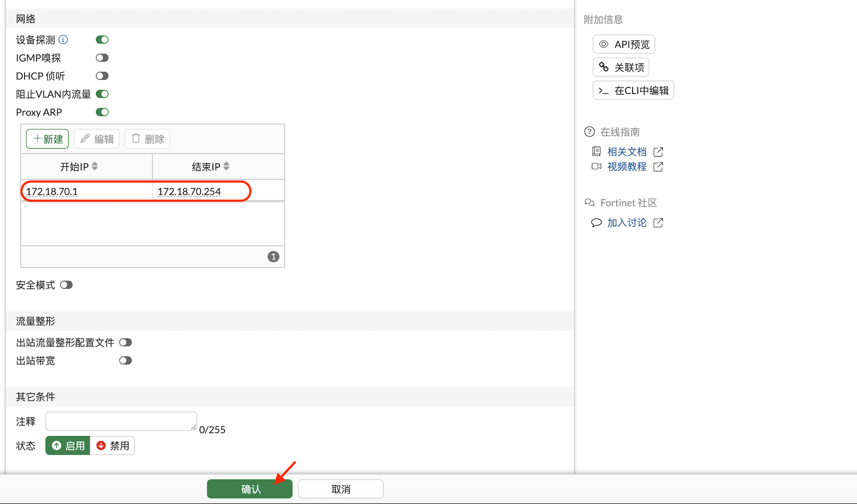Sort by the 结束IP column arrows

[x=226, y=166]
